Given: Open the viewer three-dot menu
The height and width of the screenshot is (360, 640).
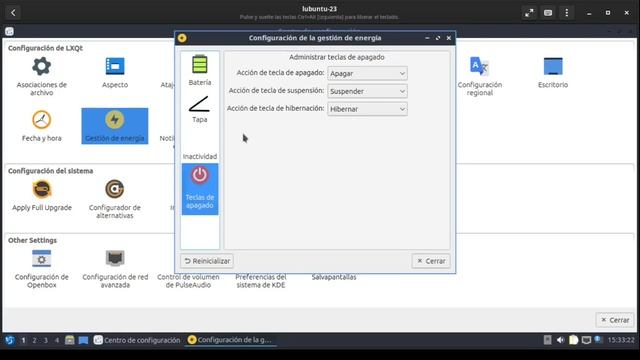Looking at the screenshot, I should point(567,13).
